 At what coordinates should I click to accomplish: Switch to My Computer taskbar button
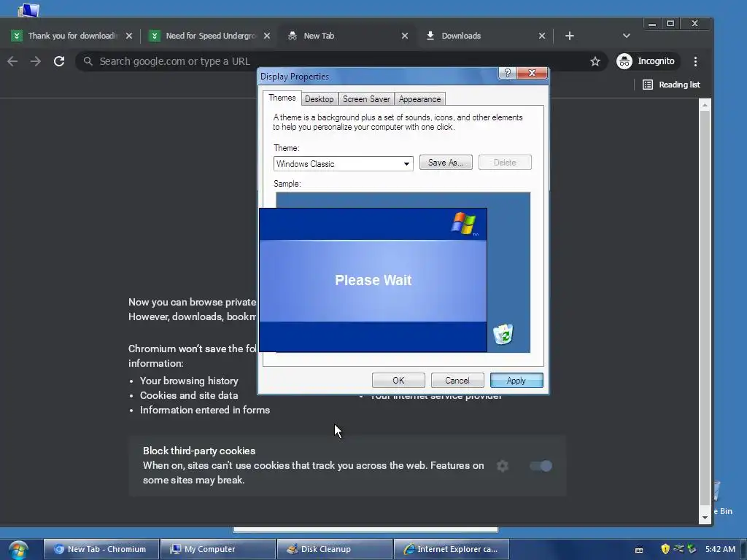coord(217,549)
